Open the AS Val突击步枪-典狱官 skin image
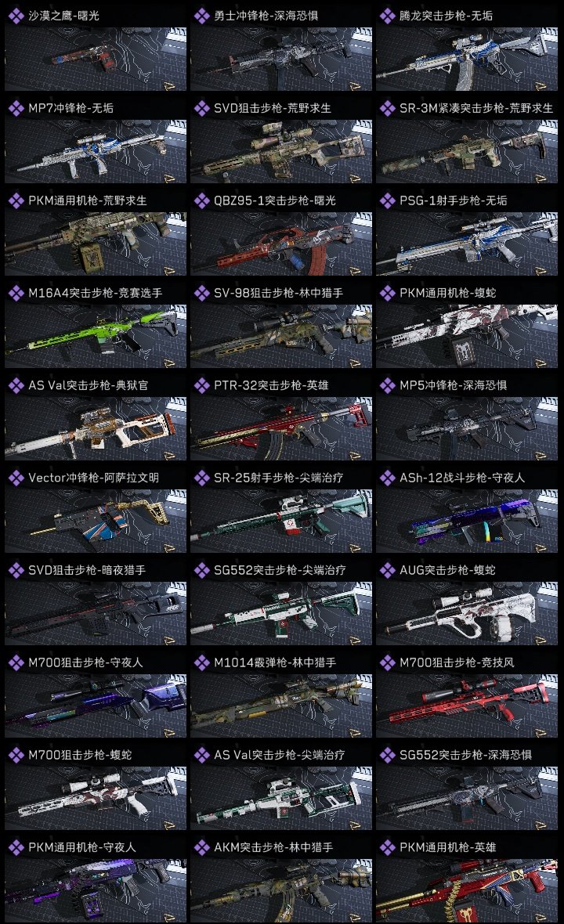This screenshot has height=924, width=564. coord(96,428)
